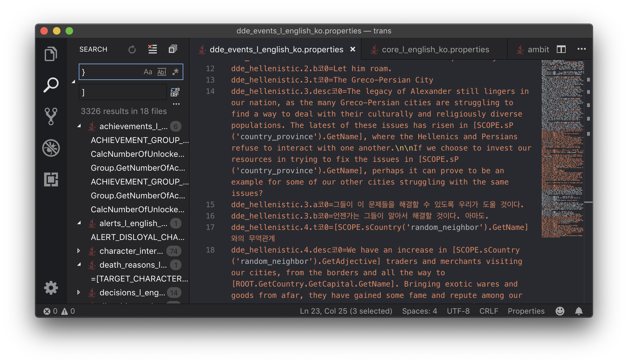The height and width of the screenshot is (364, 628).
Task: Collapse the achievements file results
Action: 79,126
